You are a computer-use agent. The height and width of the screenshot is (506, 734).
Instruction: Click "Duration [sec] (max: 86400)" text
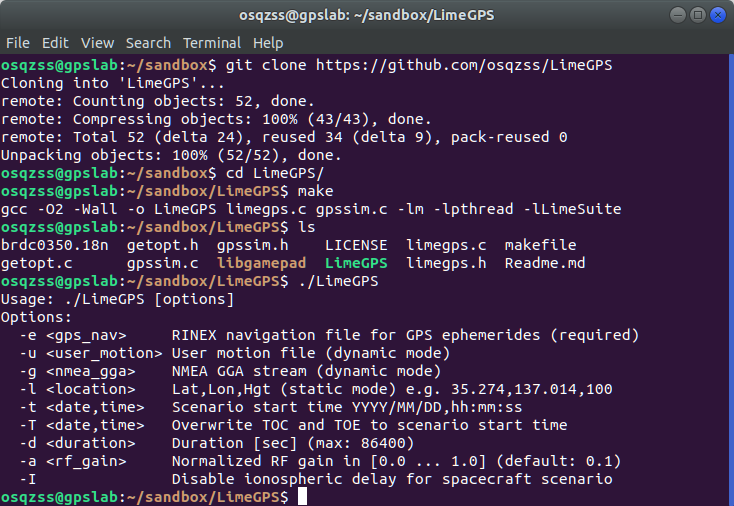point(293,444)
